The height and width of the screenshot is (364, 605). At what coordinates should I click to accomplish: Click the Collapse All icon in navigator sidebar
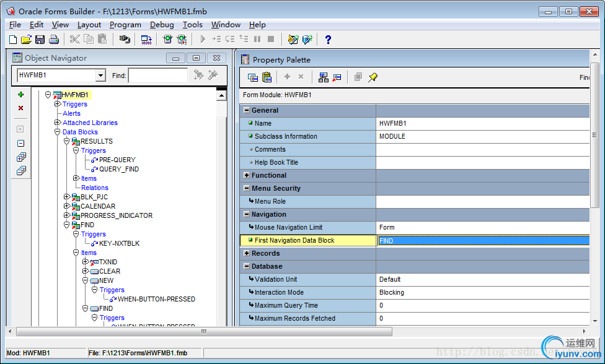coord(21,171)
